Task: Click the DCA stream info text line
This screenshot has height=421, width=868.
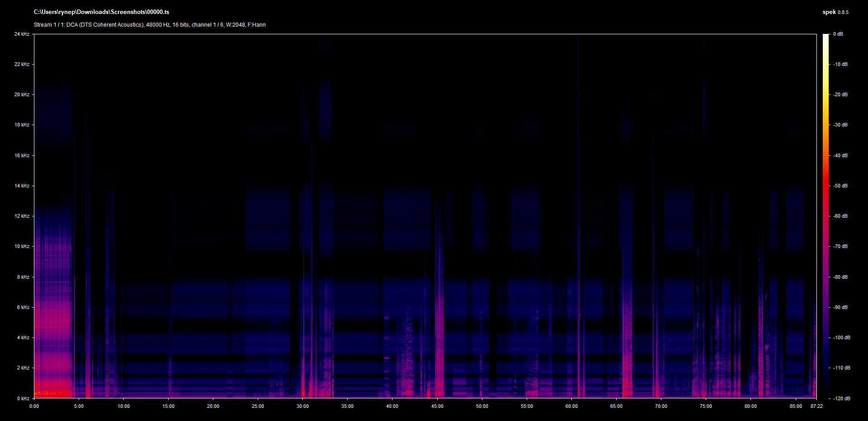Action: 150,25
